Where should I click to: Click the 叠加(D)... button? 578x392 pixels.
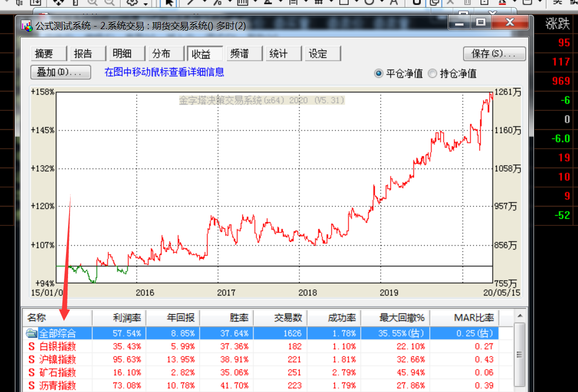pos(60,72)
